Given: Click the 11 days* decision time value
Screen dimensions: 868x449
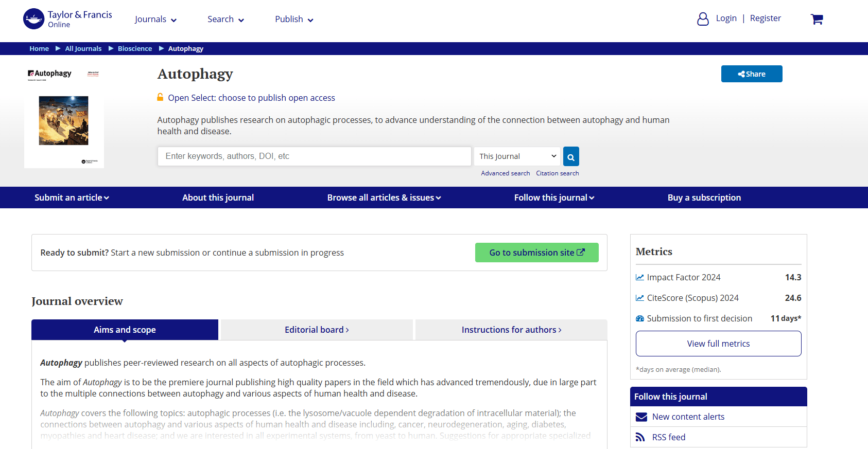Looking at the screenshot, I should [786, 318].
